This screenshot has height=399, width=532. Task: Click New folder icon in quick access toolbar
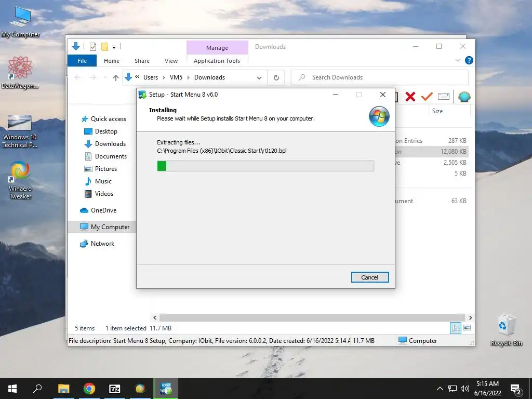[x=104, y=47]
